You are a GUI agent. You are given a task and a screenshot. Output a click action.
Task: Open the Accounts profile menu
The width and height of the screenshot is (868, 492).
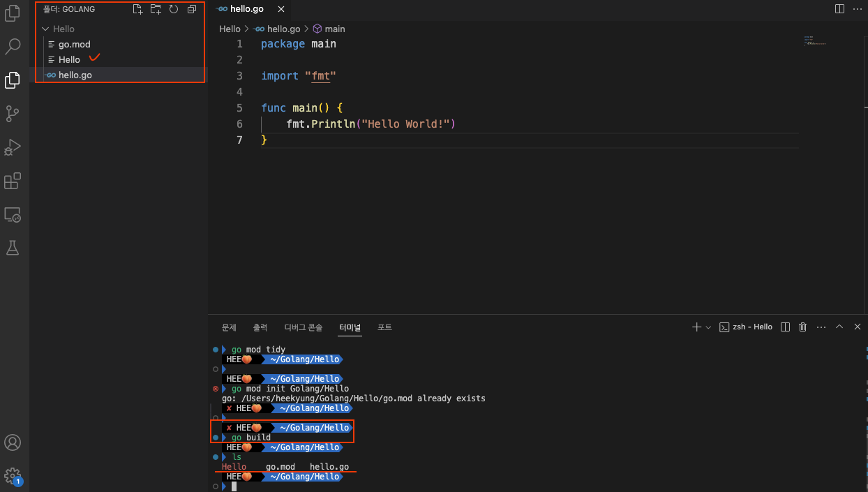pyautogui.click(x=13, y=442)
